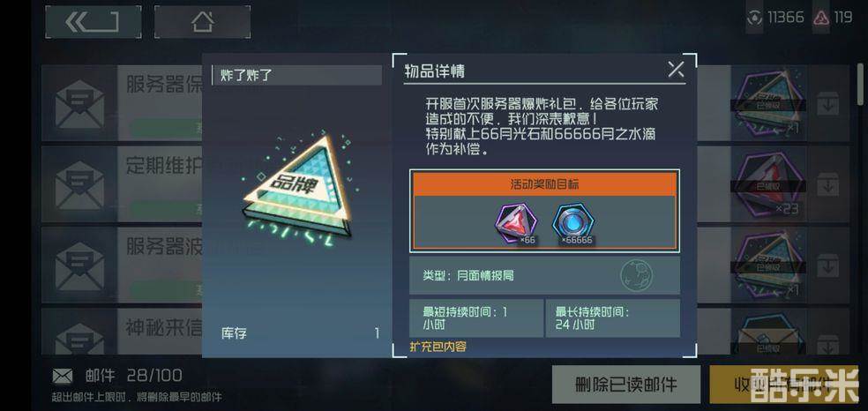Screen dimensions: 868x411
Task: Click the mail list scrollbar
Action: click(x=860, y=84)
